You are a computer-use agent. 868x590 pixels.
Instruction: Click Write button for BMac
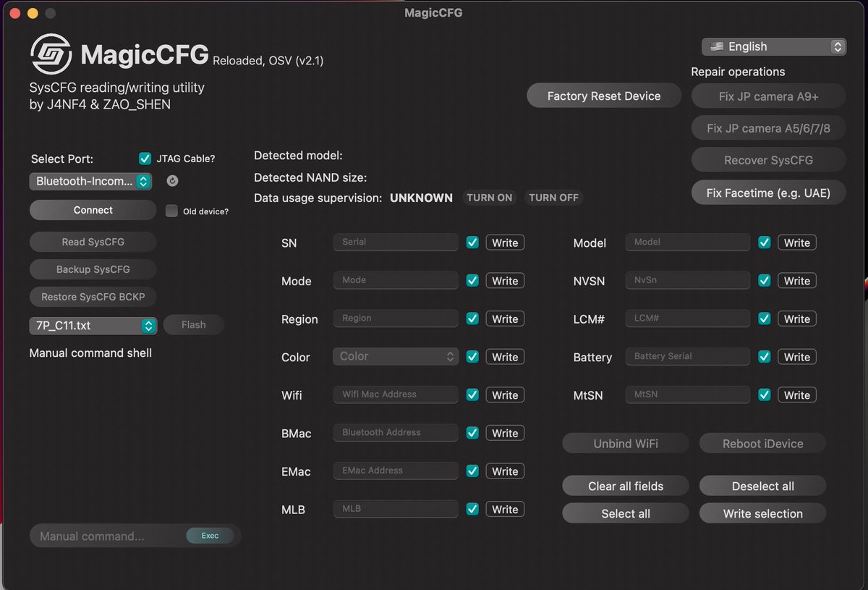pyautogui.click(x=505, y=433)
